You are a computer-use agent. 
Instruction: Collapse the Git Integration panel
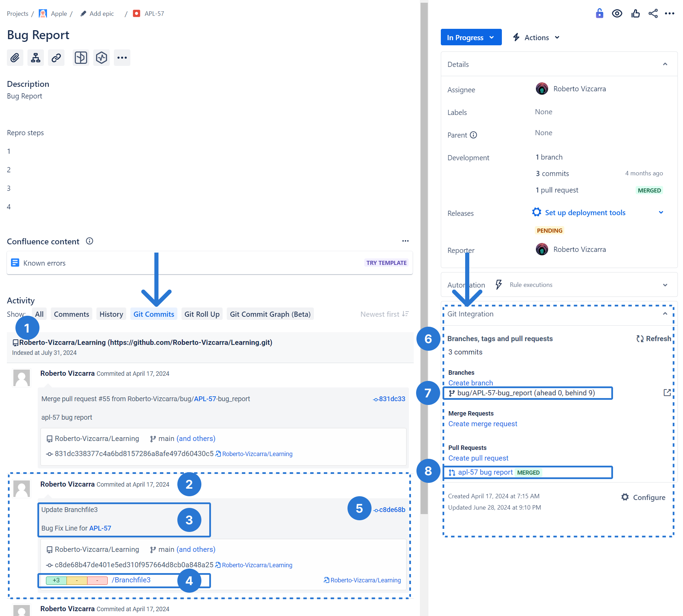pyautogui.click(x=665, y=314)
